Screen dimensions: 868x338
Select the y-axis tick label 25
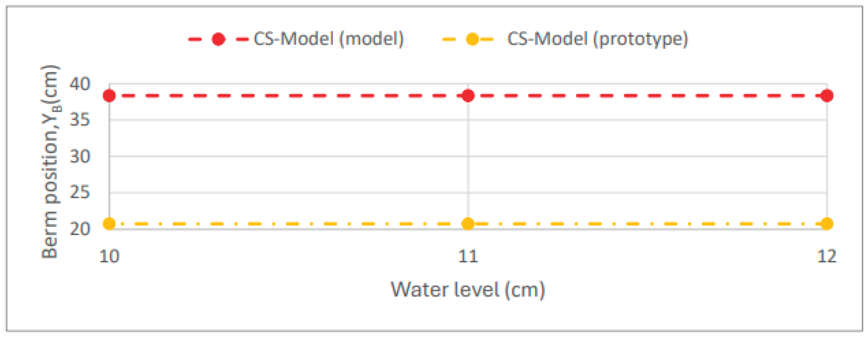[x=80, y=192]
